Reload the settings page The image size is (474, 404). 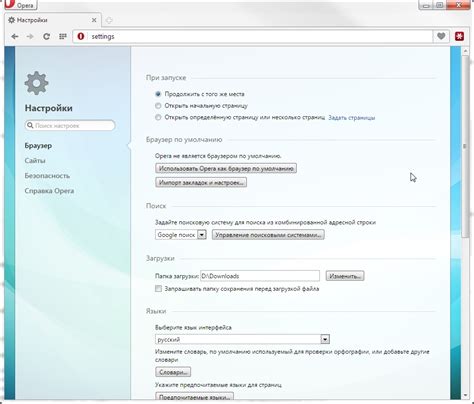click(x=46, y=36)
